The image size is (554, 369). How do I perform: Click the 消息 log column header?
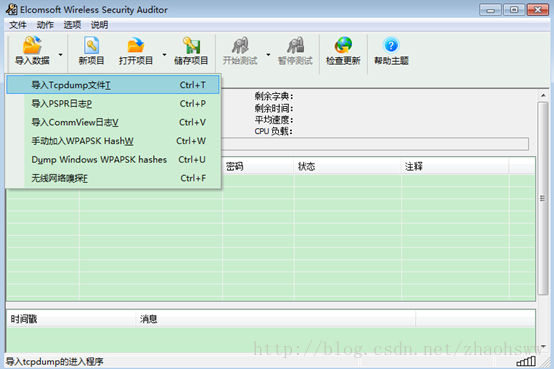tap(275, 319)
